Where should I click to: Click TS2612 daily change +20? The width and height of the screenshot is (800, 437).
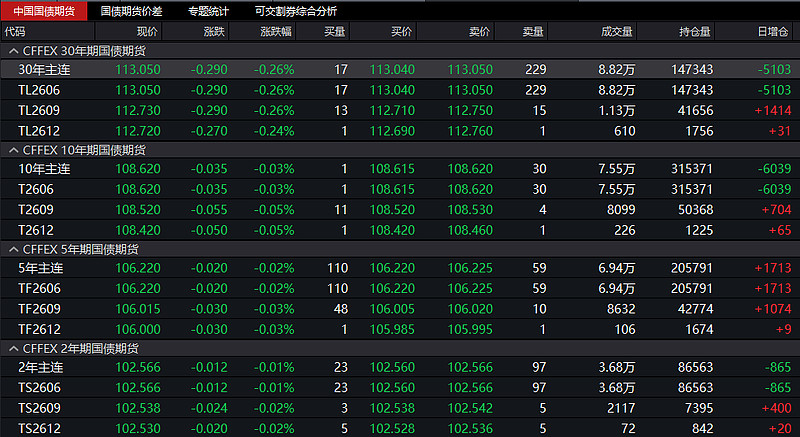(780, 428)
